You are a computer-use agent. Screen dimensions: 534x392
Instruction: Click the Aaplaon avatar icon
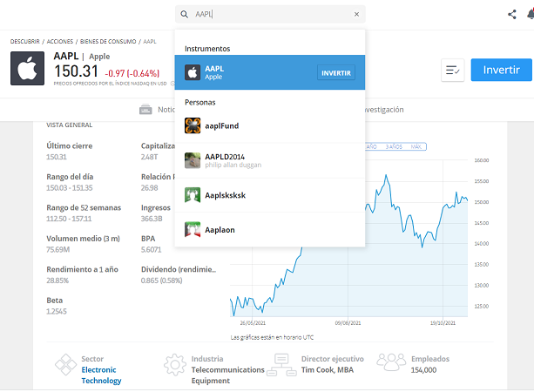click(x=193, y=230)
